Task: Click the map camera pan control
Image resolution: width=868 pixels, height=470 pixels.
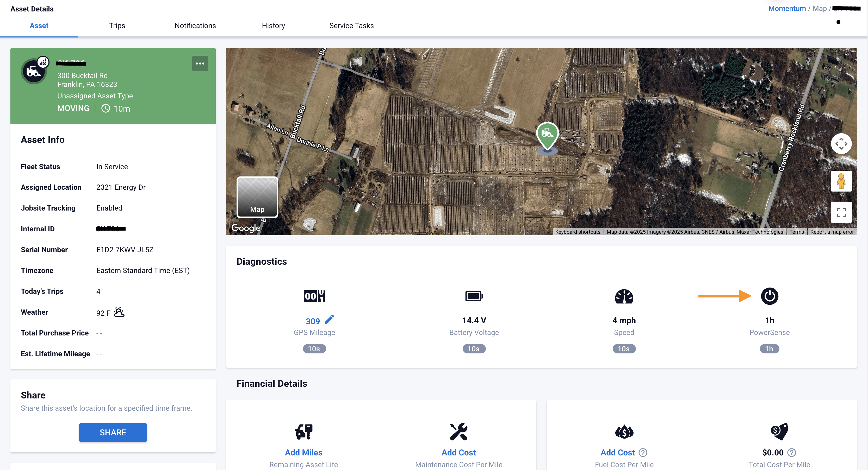Action: [841, 144]
